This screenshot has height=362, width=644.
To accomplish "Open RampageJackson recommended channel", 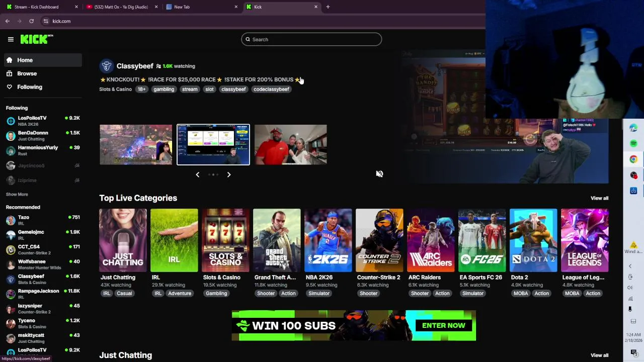I will tap(43, 294).
